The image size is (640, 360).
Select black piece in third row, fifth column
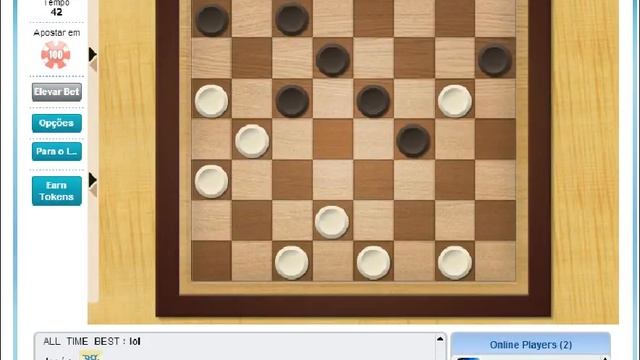coord(373,101)
